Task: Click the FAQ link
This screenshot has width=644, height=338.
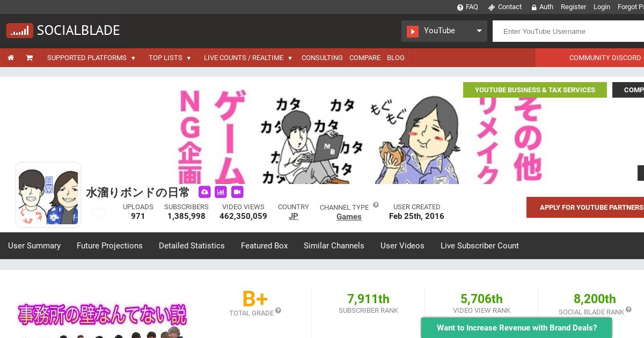Action: point(472,7)
